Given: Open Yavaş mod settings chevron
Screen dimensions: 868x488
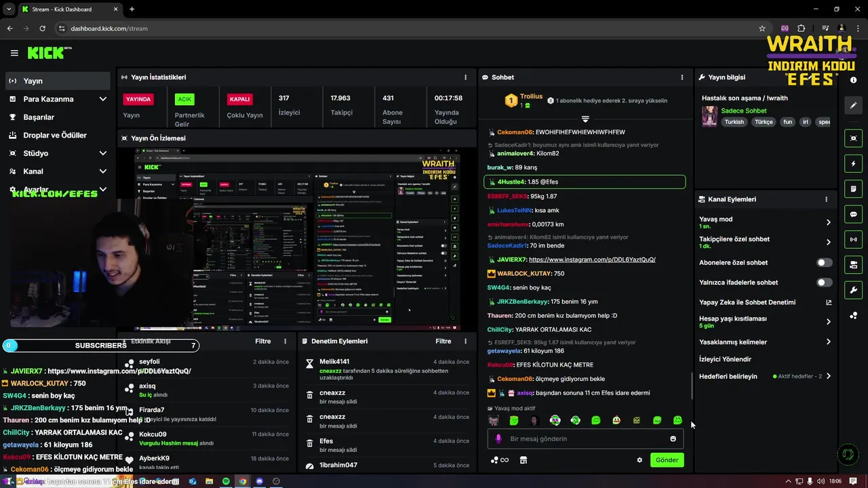Looking at the screenshot, I should (x=828, y=222).
